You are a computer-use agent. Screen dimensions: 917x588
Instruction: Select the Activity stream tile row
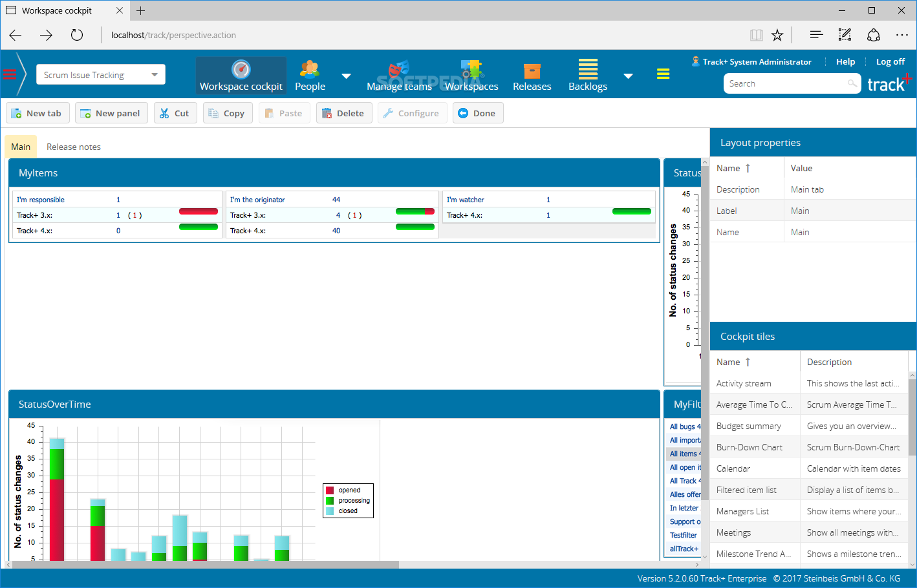[x=809, y=383]
